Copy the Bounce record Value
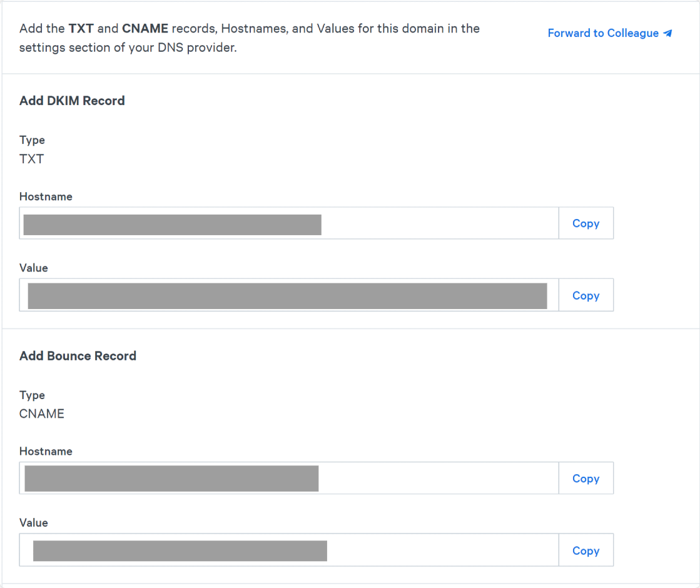Screen dimensions: 700x588 (x=586, y=550)
